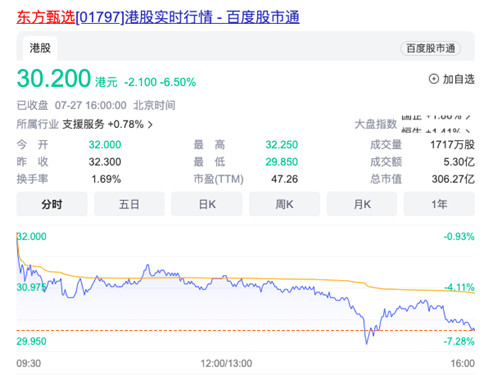Click the 百度股市通 badge button
Viewport: 483px width, 375px height.
430,48
